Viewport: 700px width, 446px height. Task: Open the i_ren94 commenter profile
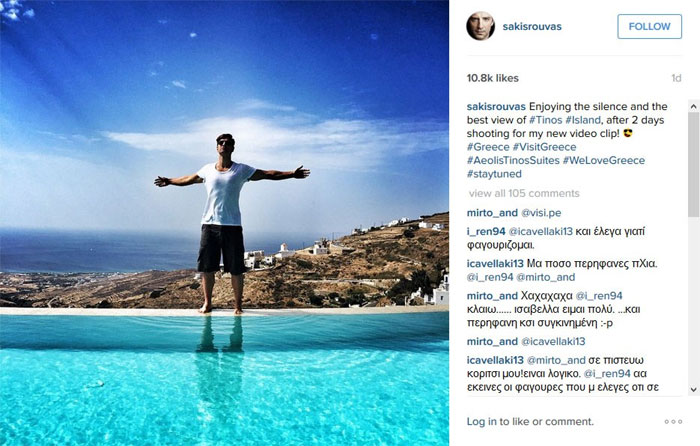coord(486,232)
